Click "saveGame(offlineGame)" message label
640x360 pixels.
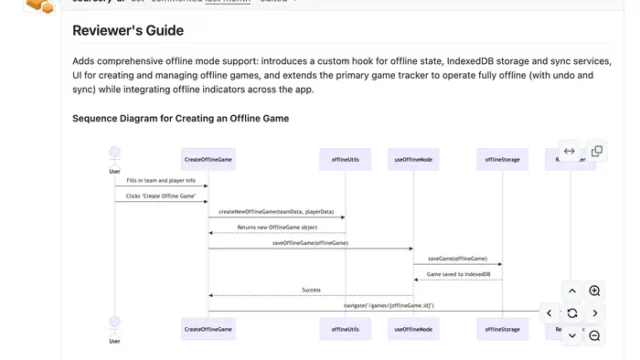coord(458,258)
